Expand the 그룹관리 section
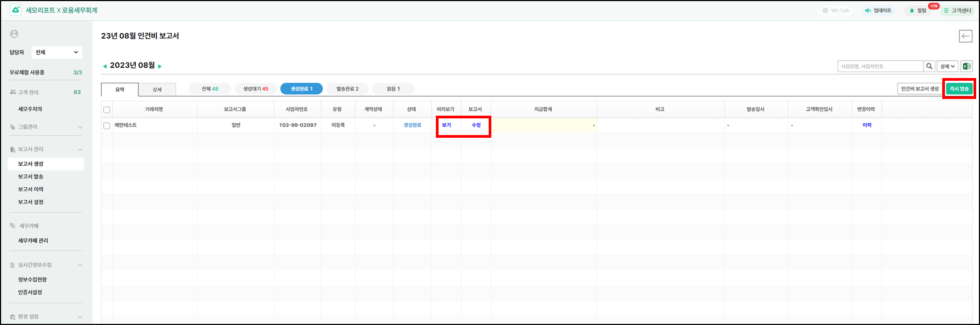Image resolution: width=980 pixels, height=325 pixels. tap(80, 127)
